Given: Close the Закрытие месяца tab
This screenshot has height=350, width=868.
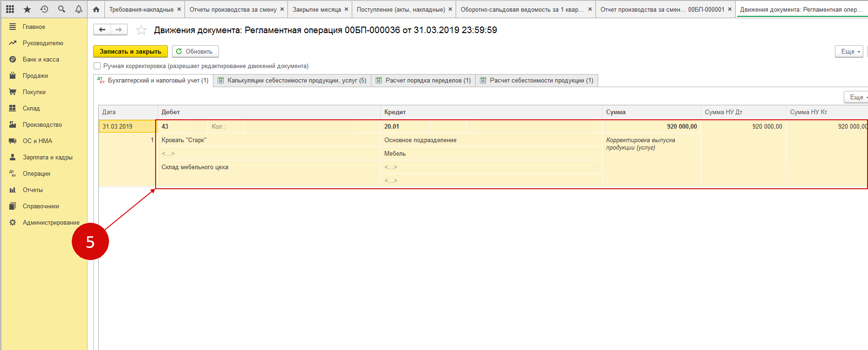Looking at the screenshot, I should pos(346,9).
